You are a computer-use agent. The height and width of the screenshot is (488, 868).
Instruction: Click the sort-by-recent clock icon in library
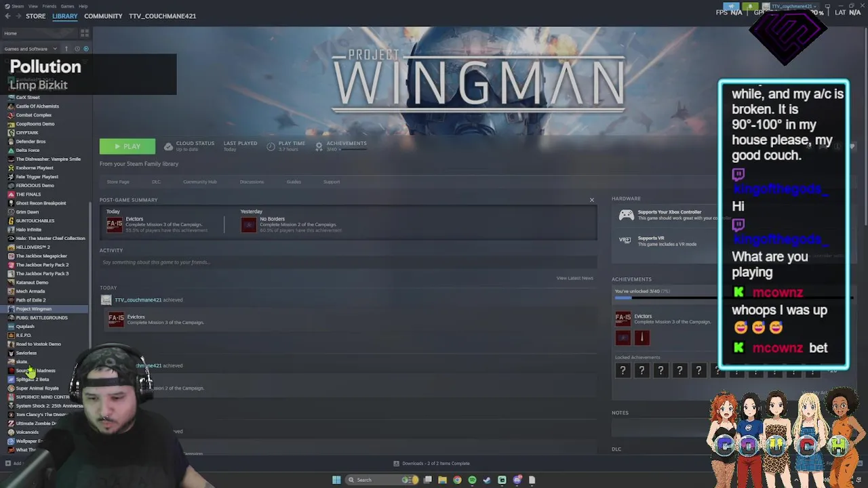77,49
